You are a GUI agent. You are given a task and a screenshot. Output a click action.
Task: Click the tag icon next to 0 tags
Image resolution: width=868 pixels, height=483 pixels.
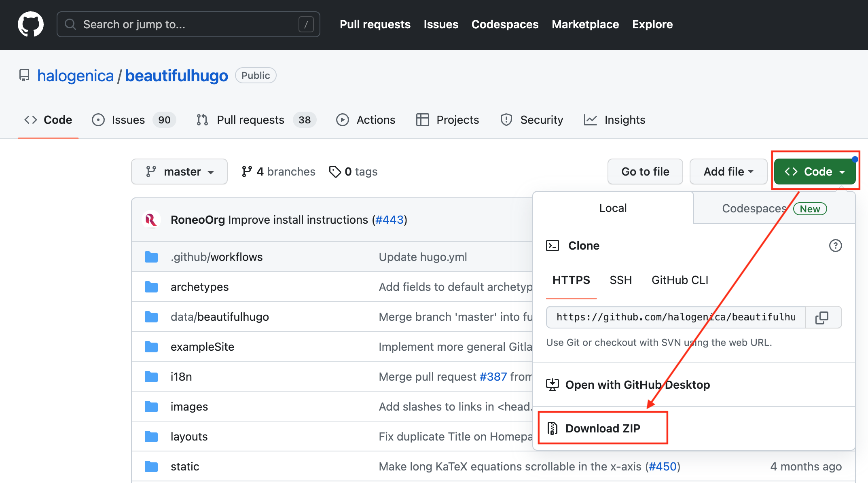pyautogui.click(x=335, y=172)
